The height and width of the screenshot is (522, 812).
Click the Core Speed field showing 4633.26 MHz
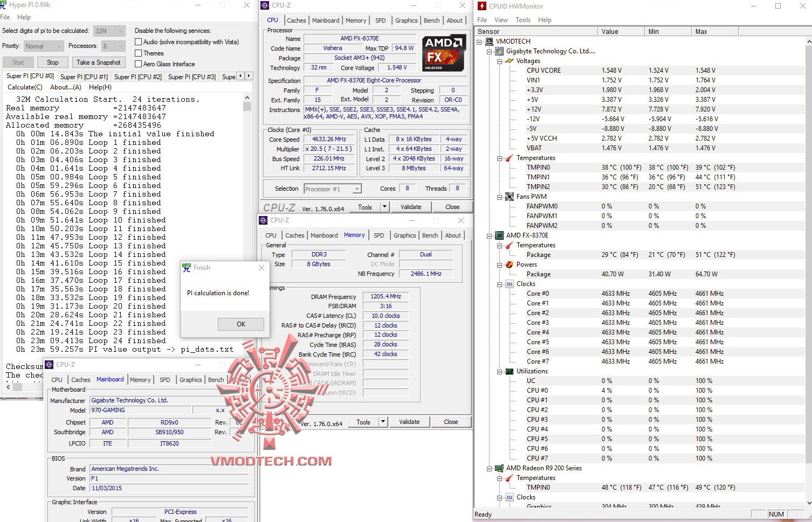coord(329,139)
